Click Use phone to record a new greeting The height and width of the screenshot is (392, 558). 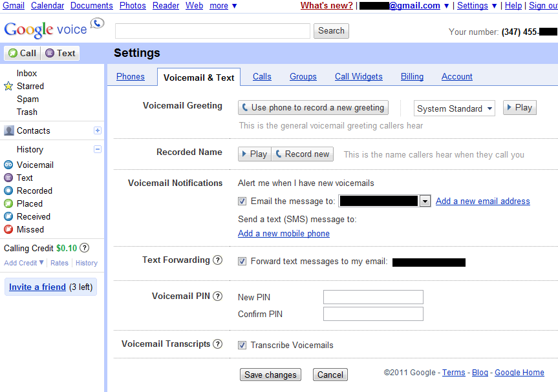point(313,108)
